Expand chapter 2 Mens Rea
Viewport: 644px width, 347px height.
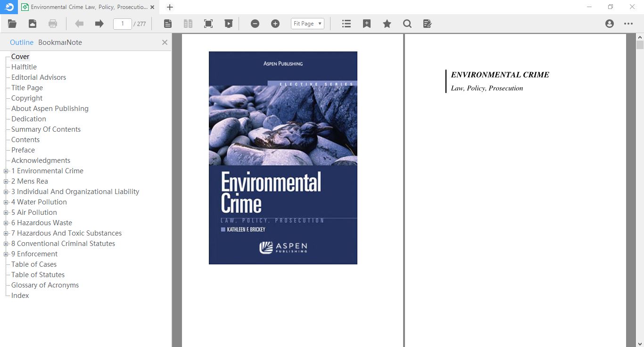click(6, 181)
